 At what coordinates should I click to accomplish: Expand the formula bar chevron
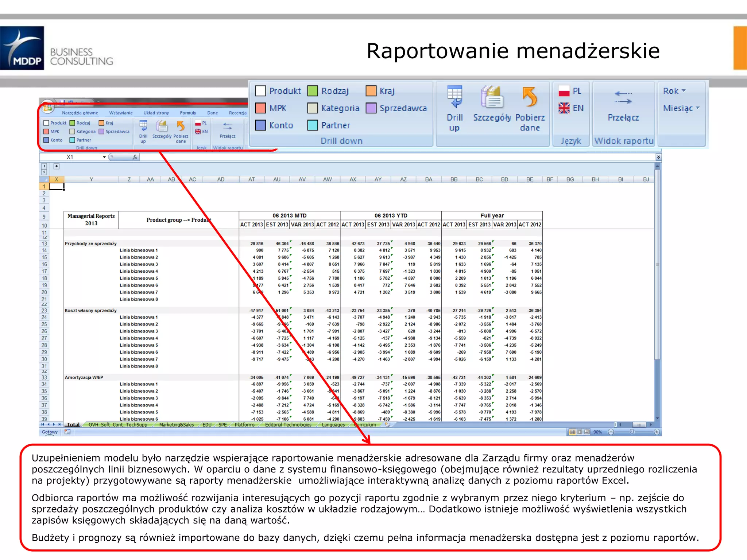[x=658, y=157]
